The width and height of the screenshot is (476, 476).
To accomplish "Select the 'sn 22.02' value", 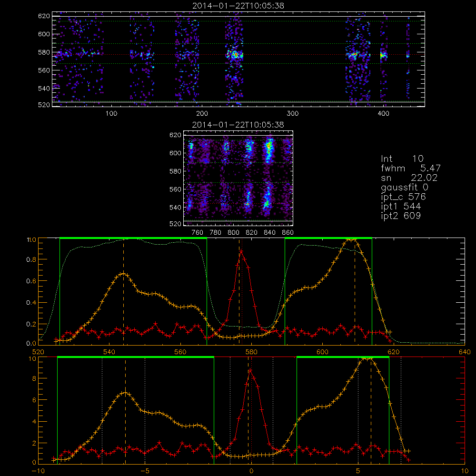I will [x=409, y=178].
